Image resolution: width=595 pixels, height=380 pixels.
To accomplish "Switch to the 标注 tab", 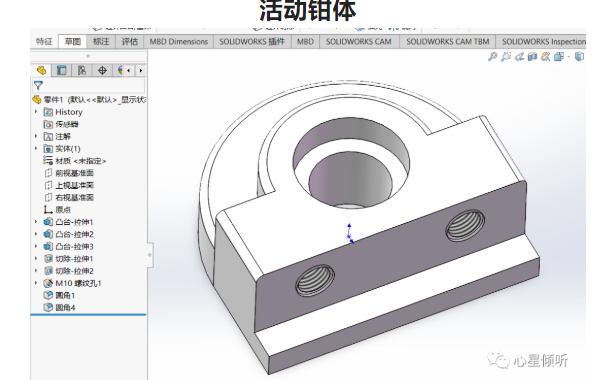I will pyautogui.click(x=101, y=41).
